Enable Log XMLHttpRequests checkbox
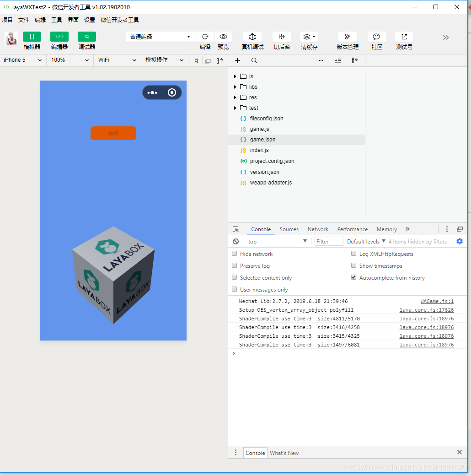The height and width of the screenshot is (476, 471). 353,254
